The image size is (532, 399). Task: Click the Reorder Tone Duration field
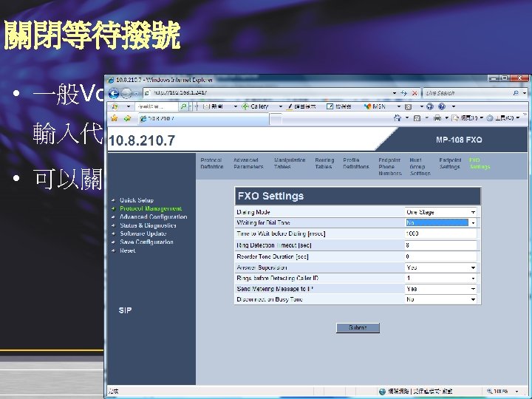pos(440,256)
